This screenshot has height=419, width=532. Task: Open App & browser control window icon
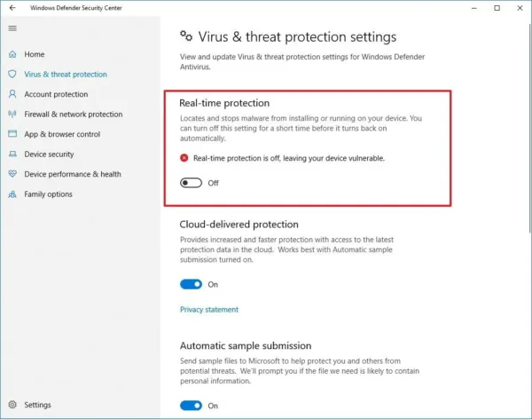[12, 134]
